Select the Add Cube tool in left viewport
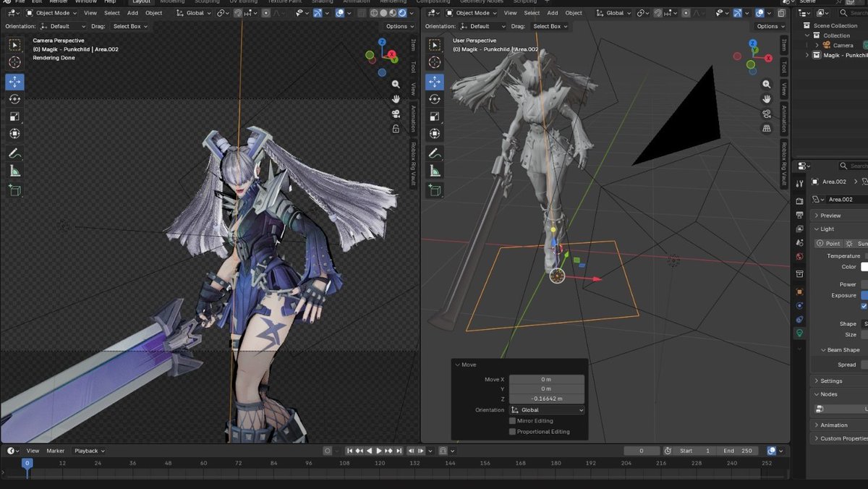This screenshot has height=489, width=868. pos(14,190)
